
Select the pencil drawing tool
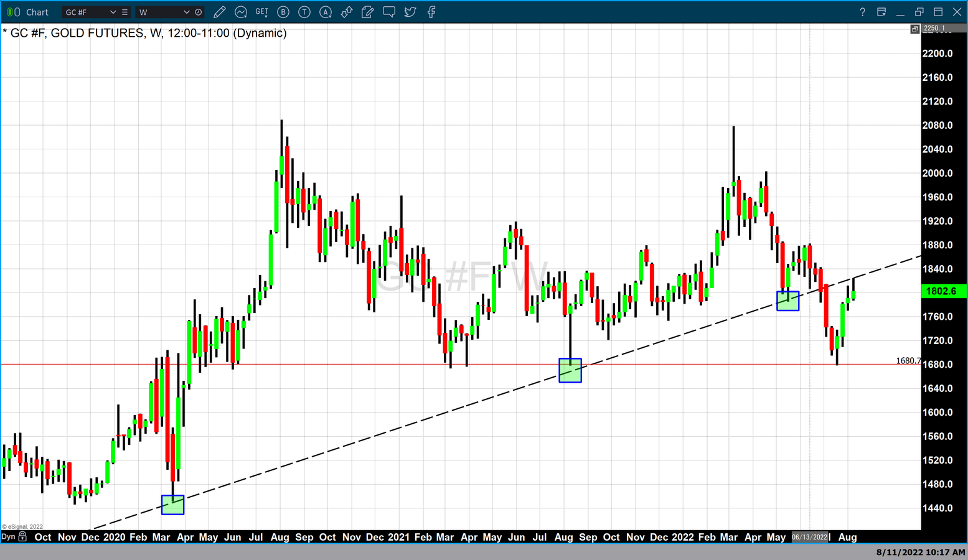click(219, 12)
